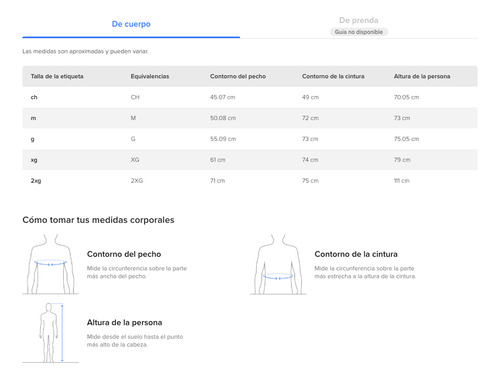The height and width of the screenshot is (380, 500).
Task: Switch to the De prenda tab
Action: (x=359, y=20)
